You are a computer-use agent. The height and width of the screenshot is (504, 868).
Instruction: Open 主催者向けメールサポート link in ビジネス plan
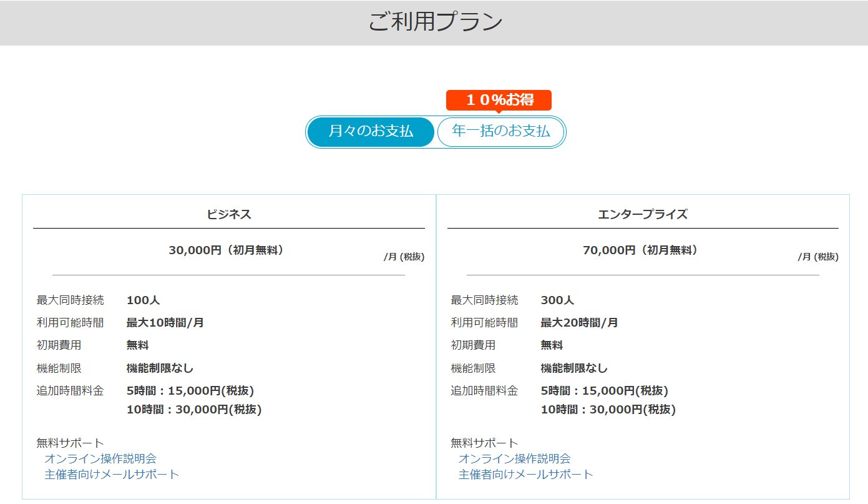[x=112, y=474]
